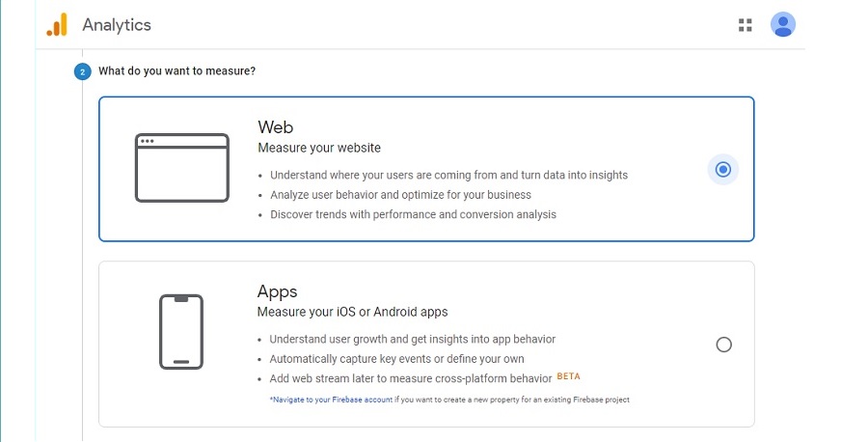This screenshot has height=442, width=868.
Task: Click the browser window icon in Web card
Action: [182, 168]
